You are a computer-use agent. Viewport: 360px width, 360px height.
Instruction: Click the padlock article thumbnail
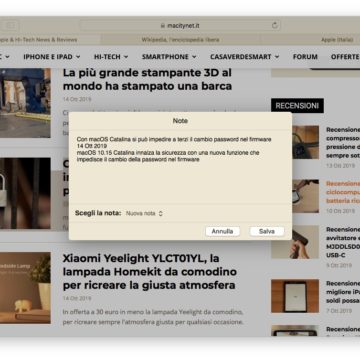25,193
